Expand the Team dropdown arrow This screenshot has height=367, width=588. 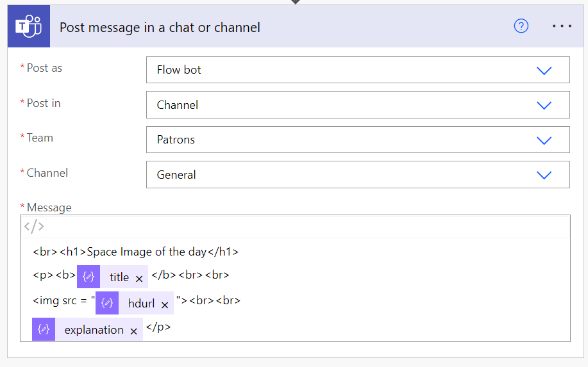(544, 140)
